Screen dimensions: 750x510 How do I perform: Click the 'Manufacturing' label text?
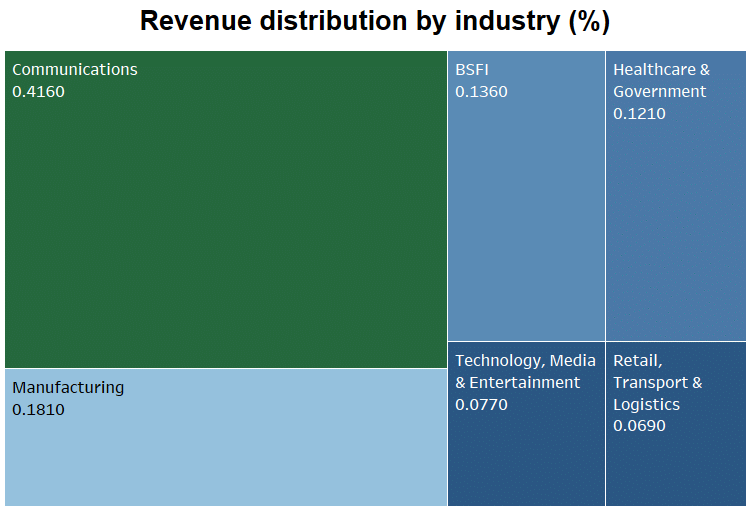(x=68, y=388)
